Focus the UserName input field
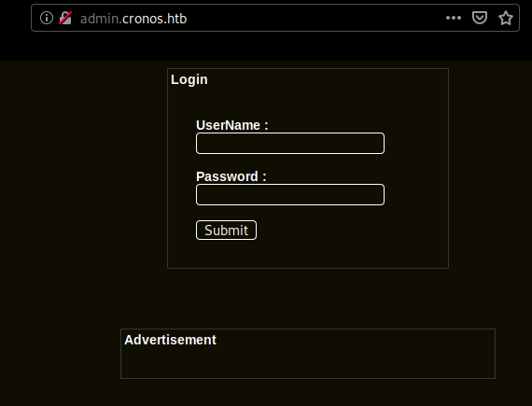 (290, 143)
